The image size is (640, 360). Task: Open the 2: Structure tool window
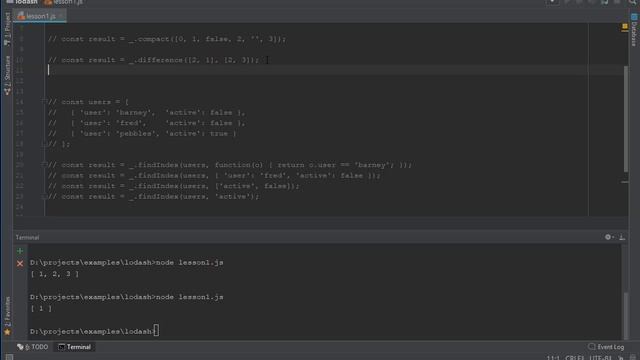(7, 76)
